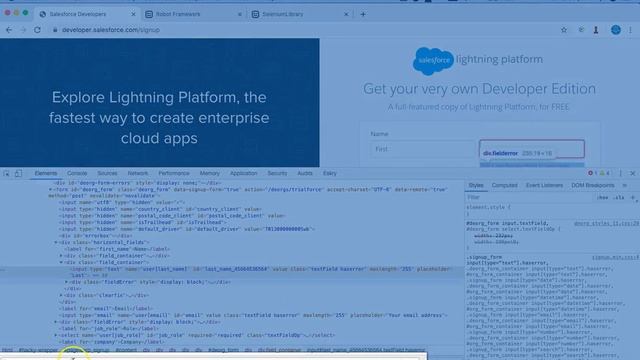Reload the page with the refresh icon

point(37,30)
